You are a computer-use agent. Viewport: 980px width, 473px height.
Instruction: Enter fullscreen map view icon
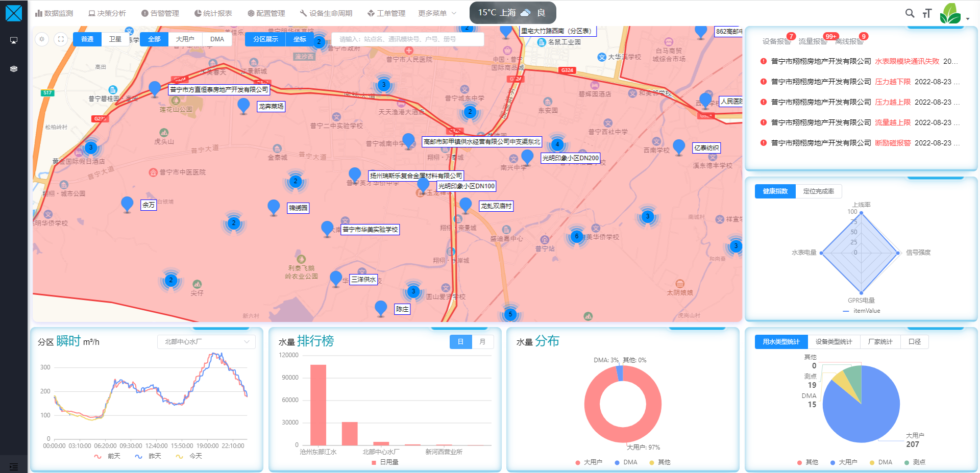tap(61, 39)
